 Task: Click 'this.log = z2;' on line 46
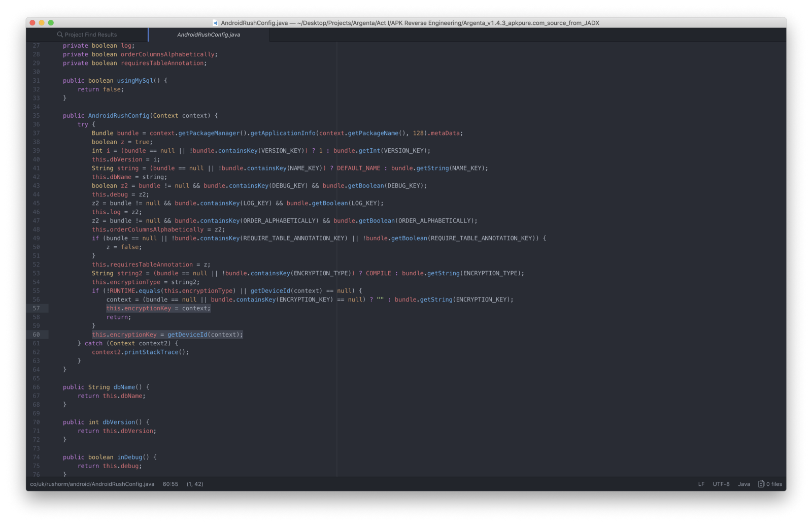tap(117, 212)
